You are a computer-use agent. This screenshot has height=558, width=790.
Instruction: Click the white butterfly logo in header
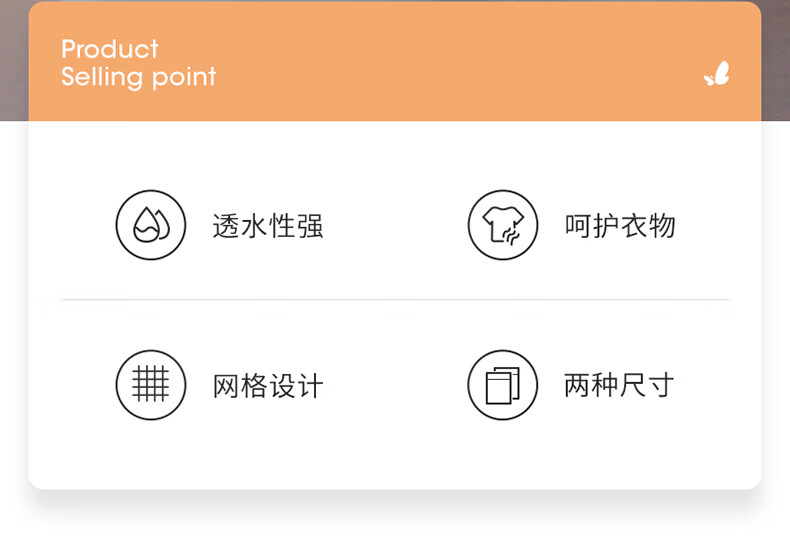click(x=717, y=74)
